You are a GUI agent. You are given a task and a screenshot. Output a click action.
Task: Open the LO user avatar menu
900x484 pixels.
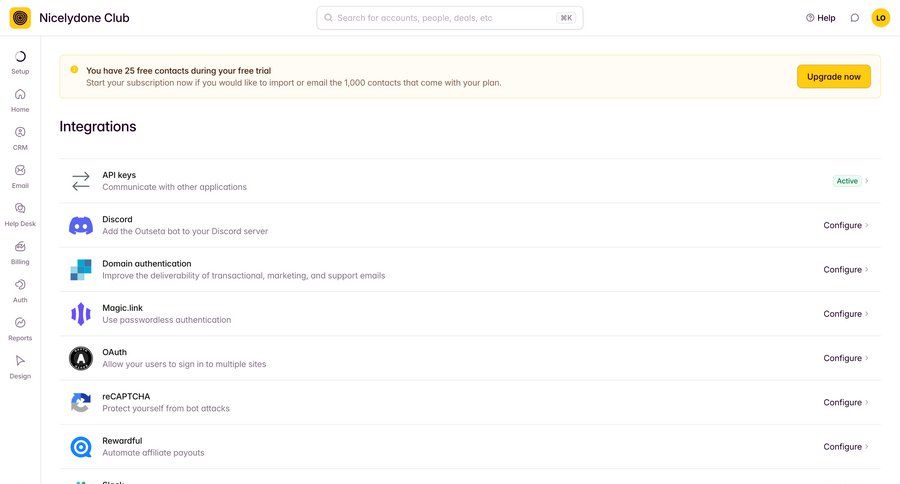pos(880,18)
